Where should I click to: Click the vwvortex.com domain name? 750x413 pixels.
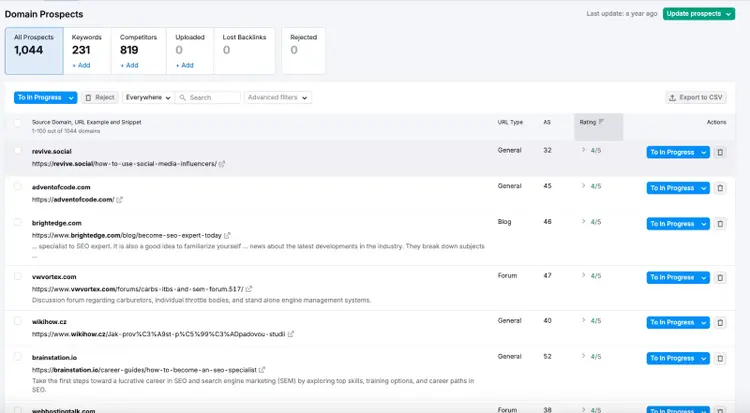[x=54, y=277]
